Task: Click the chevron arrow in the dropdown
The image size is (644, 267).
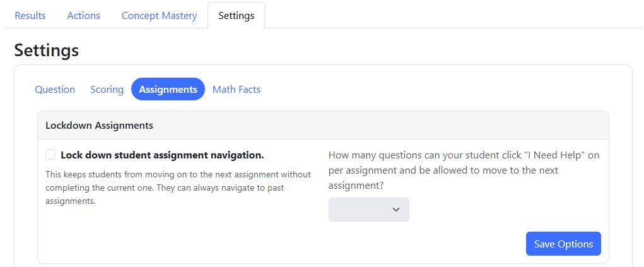Action: click(x=396, y=210)
